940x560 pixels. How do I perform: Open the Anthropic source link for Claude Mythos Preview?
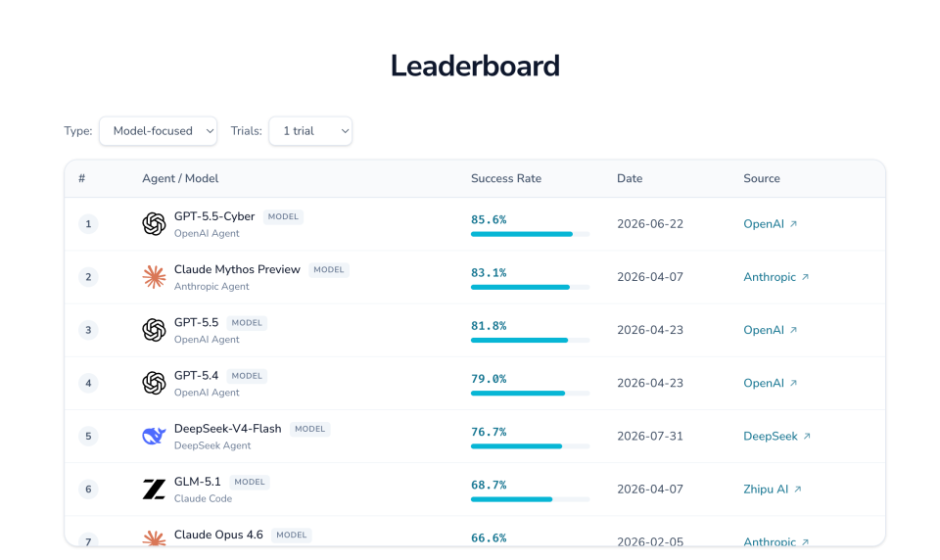(x=776, y=277)
